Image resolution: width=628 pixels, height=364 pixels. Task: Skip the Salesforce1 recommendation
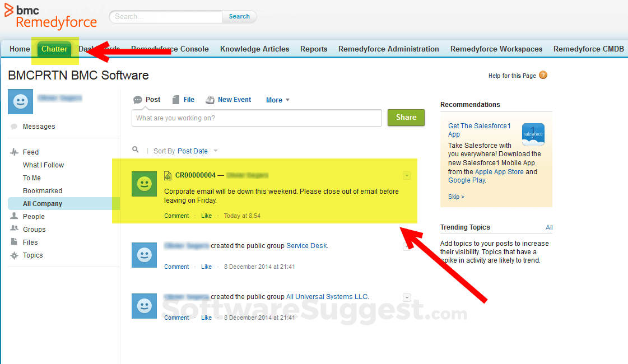[x=456, y=197]
